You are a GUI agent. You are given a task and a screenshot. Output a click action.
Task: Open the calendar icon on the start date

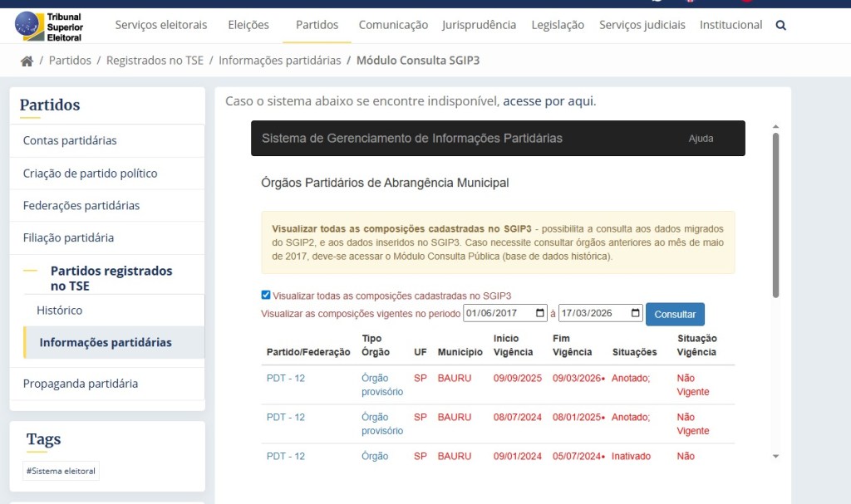[x=540, y=314]
